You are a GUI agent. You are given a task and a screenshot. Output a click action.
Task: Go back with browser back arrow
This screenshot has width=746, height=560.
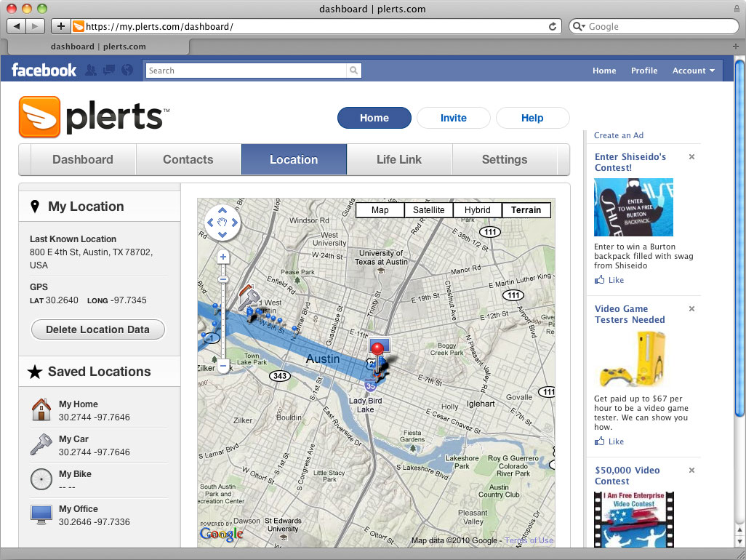[17, 26]
